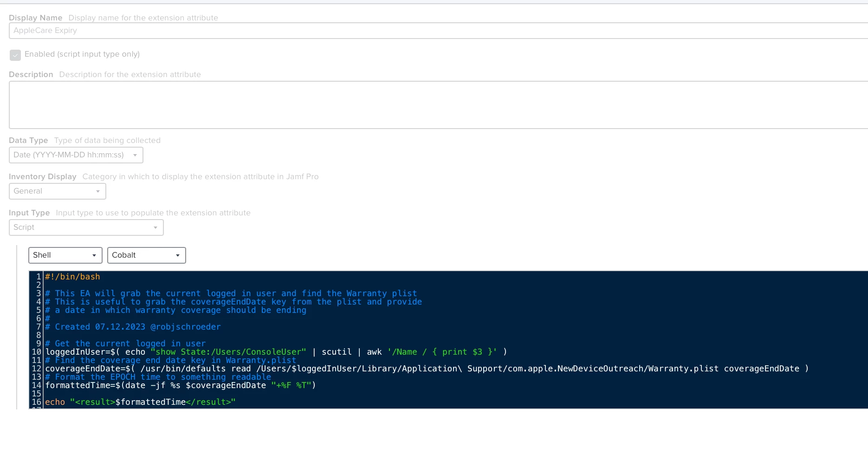Click the echo result line in script
The width and height of the screenshot is (868, 454).
pos(140,402)
